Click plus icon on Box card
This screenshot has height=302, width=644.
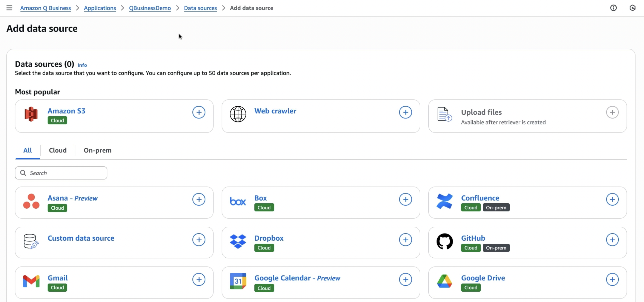pyautogui.click(x=405, y=199)
